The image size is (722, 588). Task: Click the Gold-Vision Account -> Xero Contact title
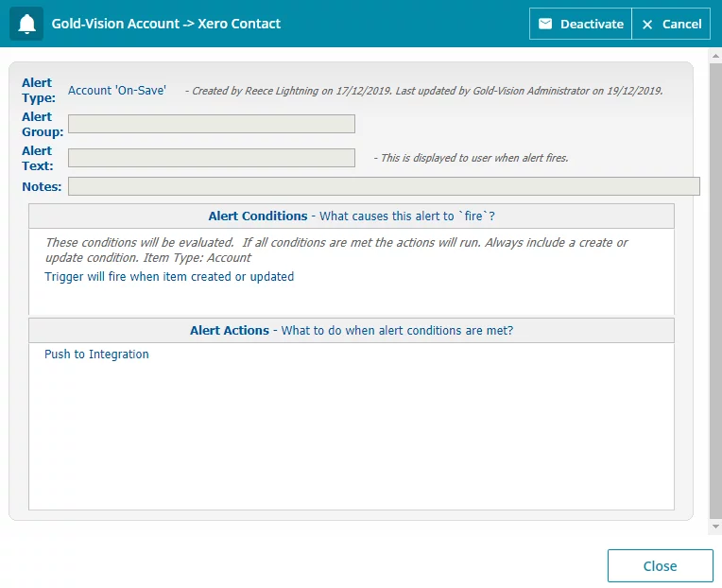(165, 24)
